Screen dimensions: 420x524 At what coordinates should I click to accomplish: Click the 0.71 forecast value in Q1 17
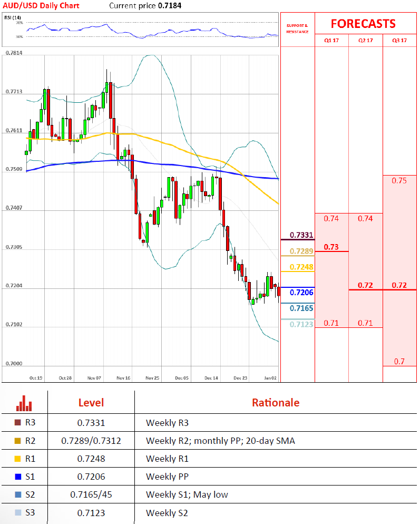331,323
